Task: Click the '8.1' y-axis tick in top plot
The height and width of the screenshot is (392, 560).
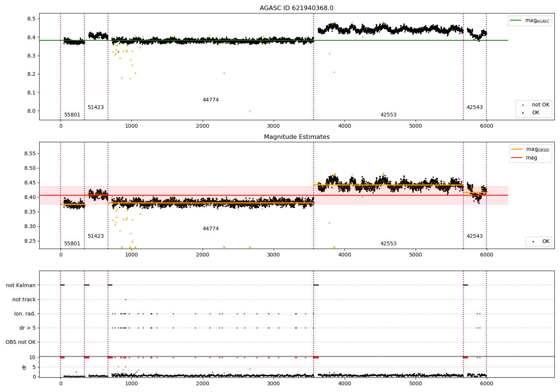Action: coord(31,93)
